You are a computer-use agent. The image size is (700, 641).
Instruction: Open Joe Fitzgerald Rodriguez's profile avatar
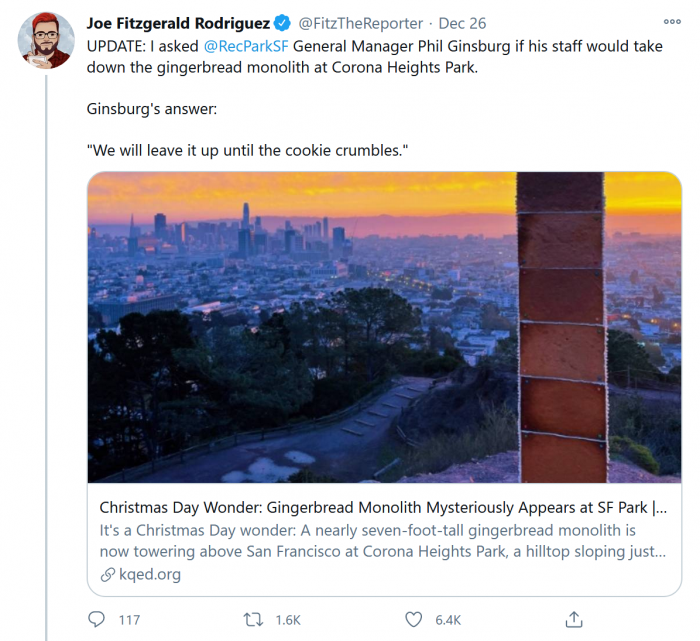[46, 41]
